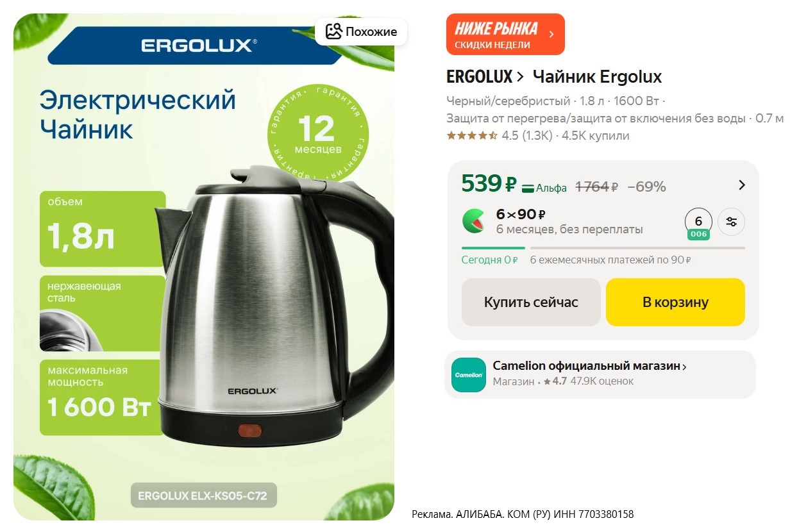
Task: Add kettle with В корзину button
Action: click(675, 302)
